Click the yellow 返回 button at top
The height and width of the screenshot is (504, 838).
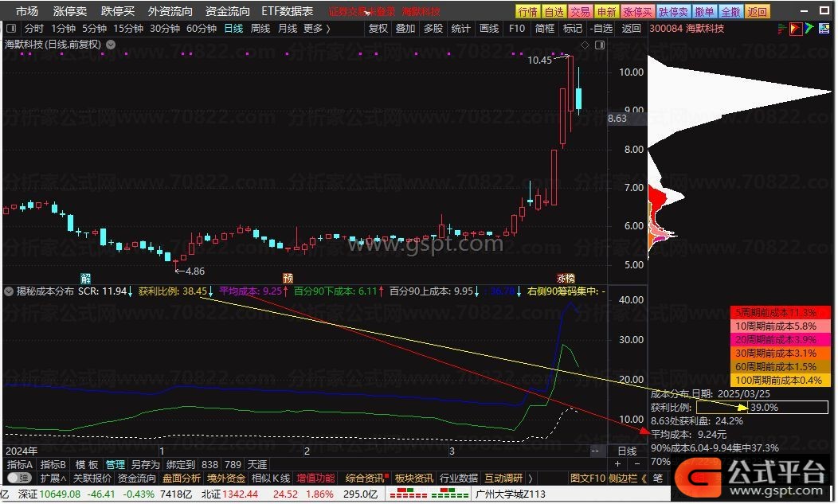pyautogui.click(x=757, y=12)
